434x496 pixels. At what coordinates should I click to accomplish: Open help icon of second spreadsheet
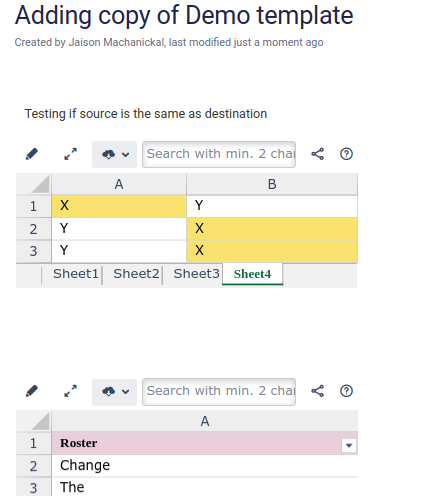346,391
